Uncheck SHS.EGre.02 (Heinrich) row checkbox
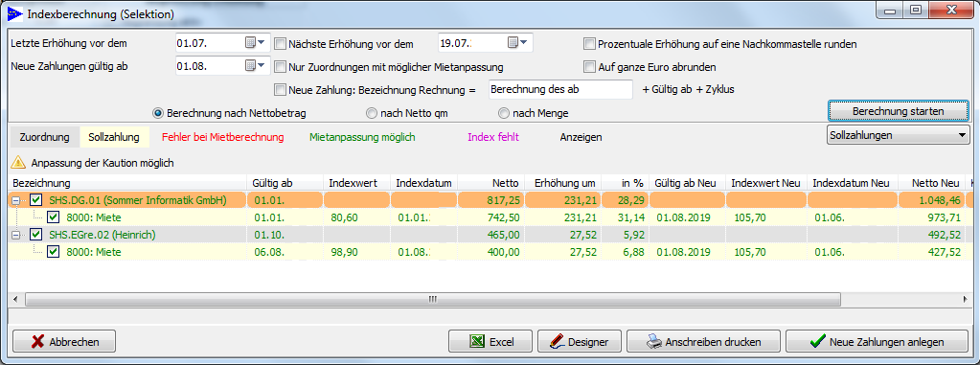Screen dimensions: 980x365 [x=36, y=235]
